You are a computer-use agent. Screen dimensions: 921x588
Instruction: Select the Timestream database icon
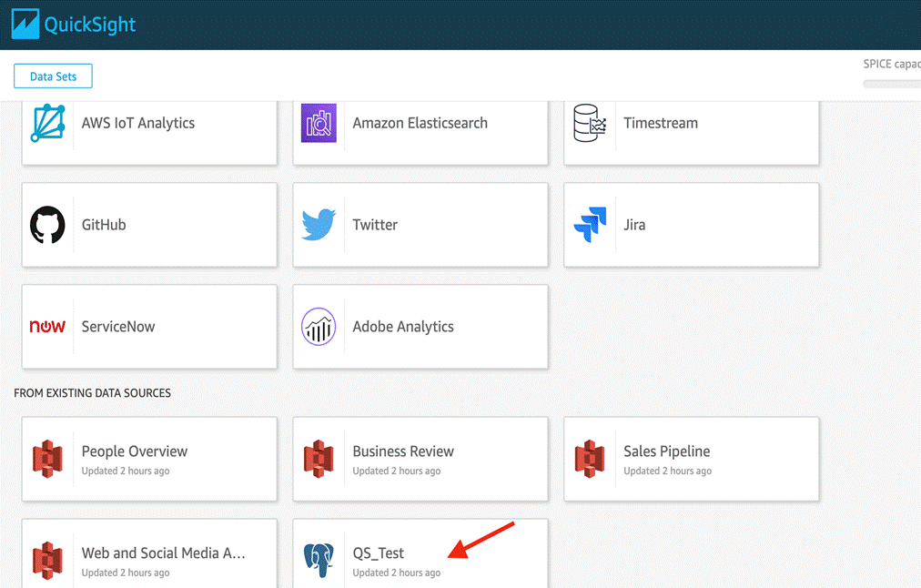(x=590, y=123)
